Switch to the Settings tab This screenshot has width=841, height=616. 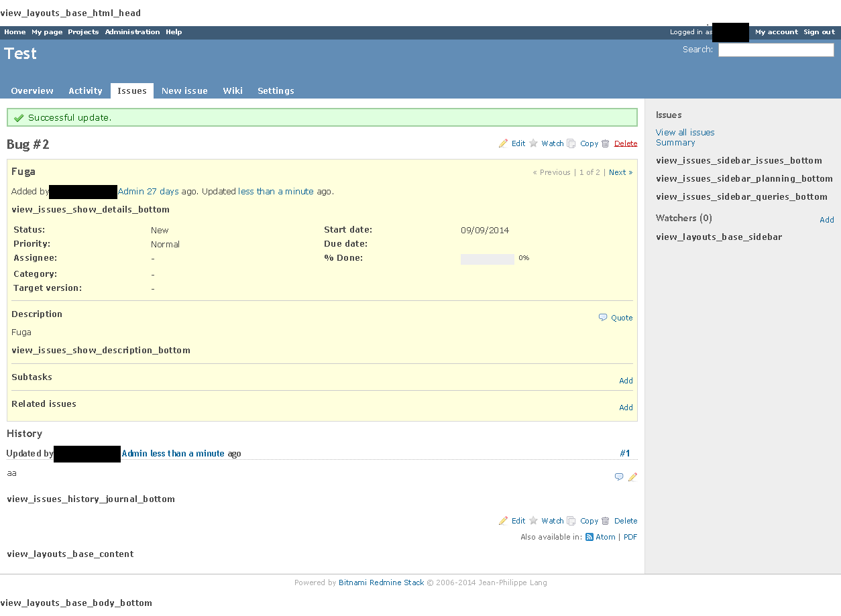(276, 90)
